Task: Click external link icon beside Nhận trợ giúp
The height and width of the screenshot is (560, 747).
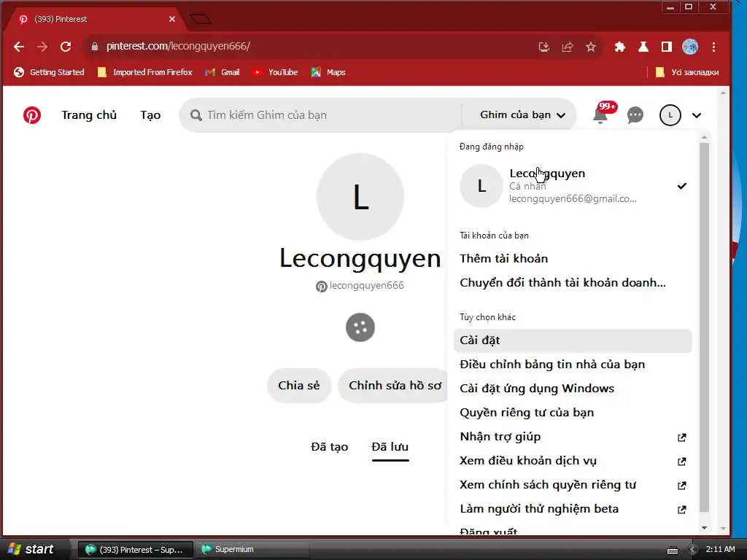Action: click(682, 437)
